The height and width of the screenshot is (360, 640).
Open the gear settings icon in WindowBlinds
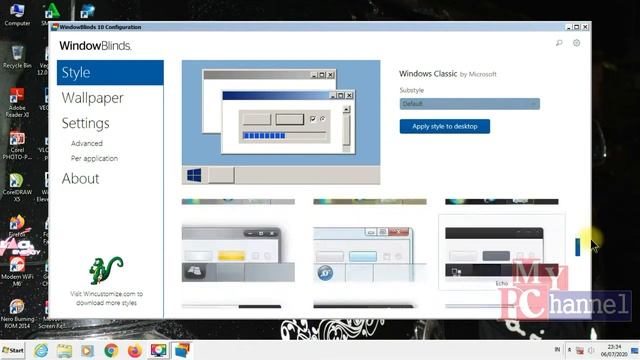pos(576,43)
